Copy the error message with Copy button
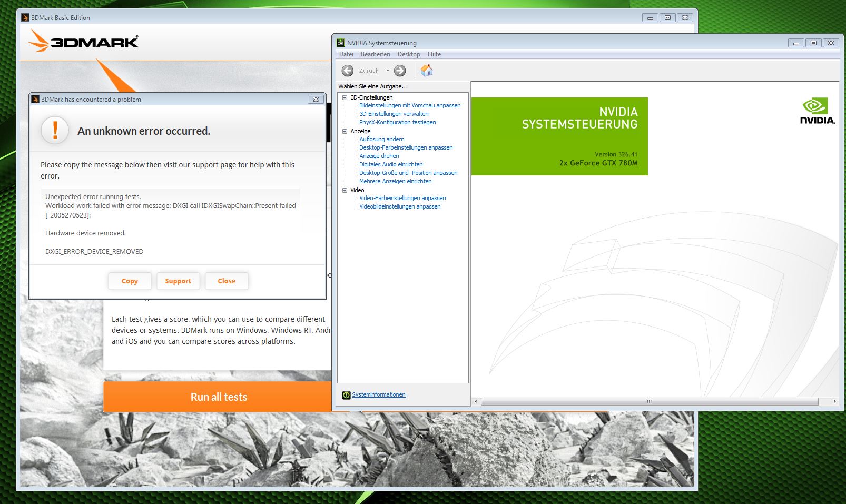This screenshot has width=846, height=504. [x=130, y=281]
